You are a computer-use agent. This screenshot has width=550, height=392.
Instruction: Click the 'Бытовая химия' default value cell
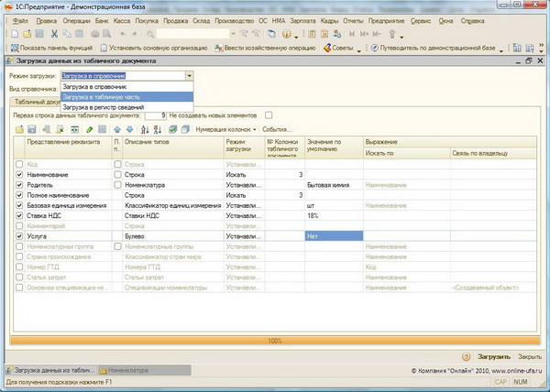click(334, 185)
